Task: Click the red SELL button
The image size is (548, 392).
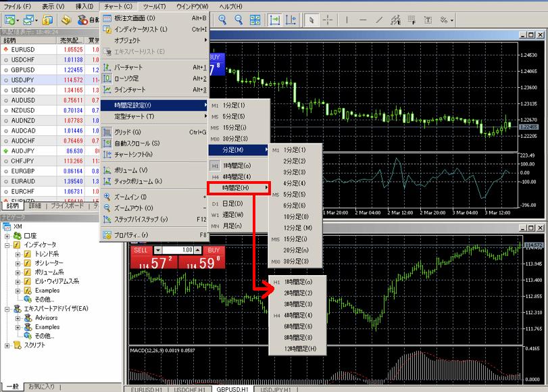Action: tap(154, 258)
